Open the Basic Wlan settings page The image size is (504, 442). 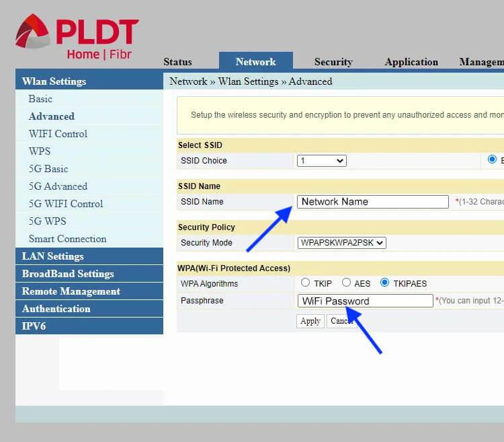(40, 99)
